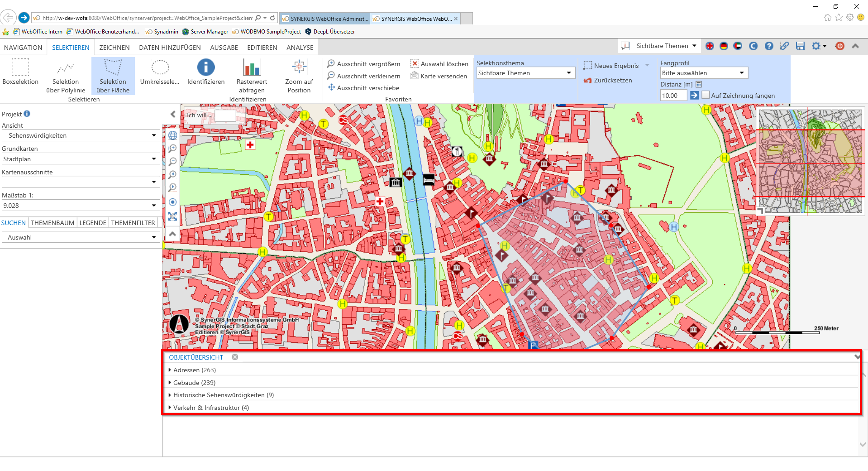Choose the Umkreisselektion tool
Image resolution: width=868 pixels, height=471 pixels.
(160, 72)
